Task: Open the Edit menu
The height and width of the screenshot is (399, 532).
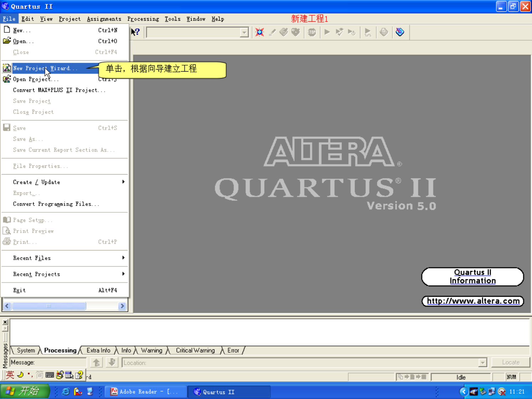Action: click(27, 19)
